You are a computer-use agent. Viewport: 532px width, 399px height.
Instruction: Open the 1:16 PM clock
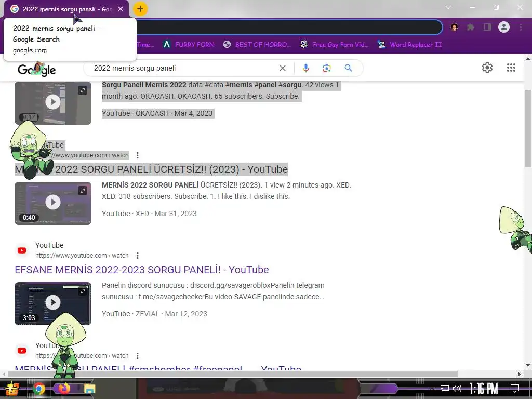[484, 389]
